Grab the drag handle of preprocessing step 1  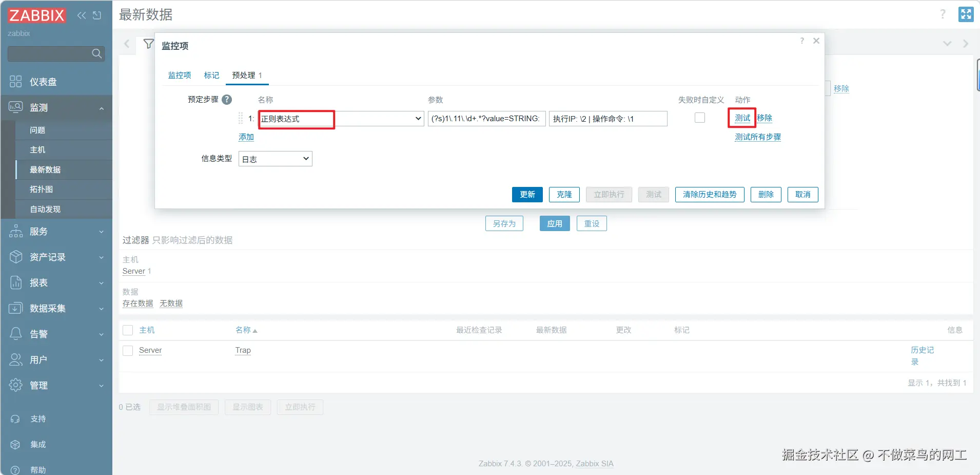tap(241, 119)
